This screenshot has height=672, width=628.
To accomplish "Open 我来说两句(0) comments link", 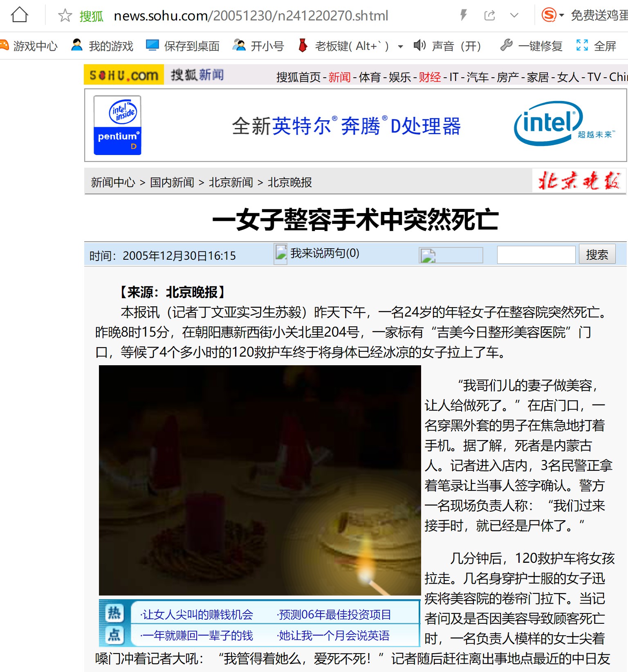I will coord(325,253).
